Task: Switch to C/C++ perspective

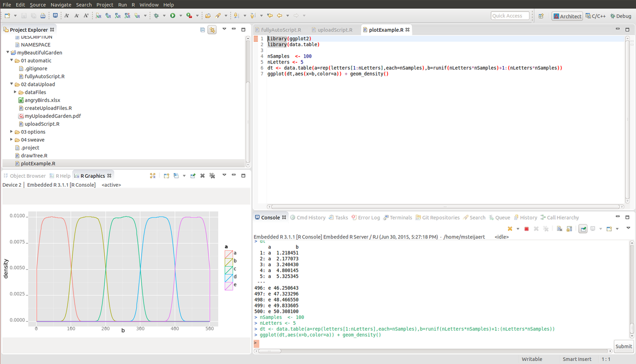Action: (595, 16)
